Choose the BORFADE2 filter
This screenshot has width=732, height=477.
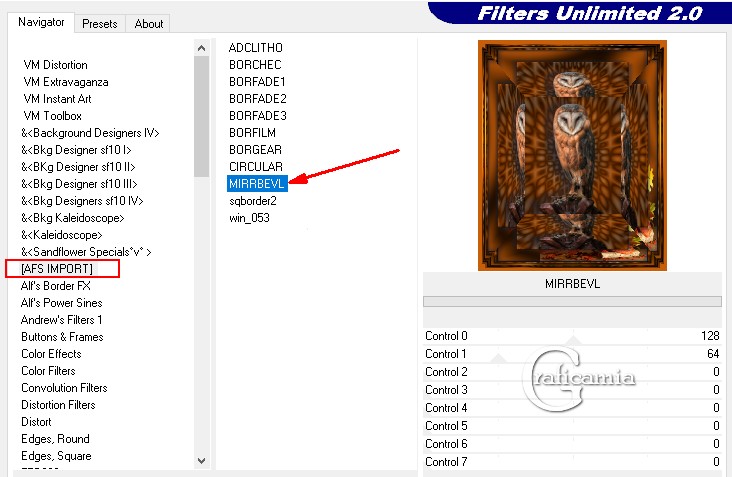[257, 99]
